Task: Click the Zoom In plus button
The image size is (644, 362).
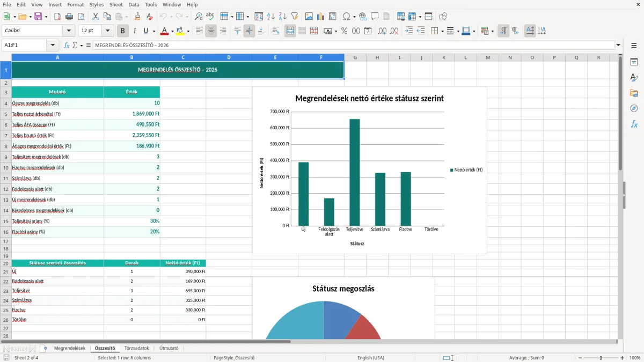Action: pos(623,358)
